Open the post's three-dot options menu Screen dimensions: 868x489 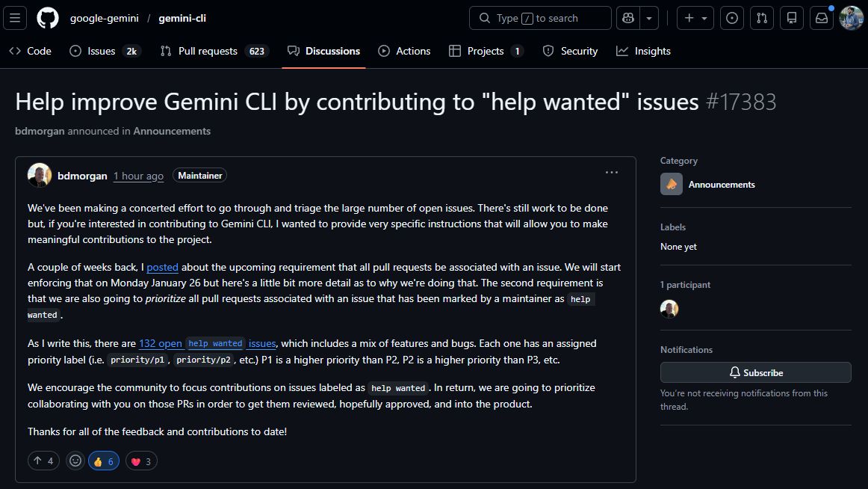click(x=611, y=172)
